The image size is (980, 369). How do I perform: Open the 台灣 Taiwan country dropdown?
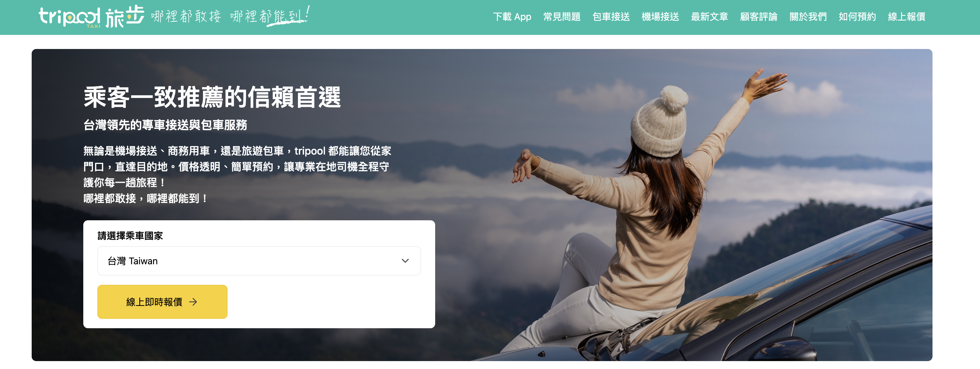point(259,260)
